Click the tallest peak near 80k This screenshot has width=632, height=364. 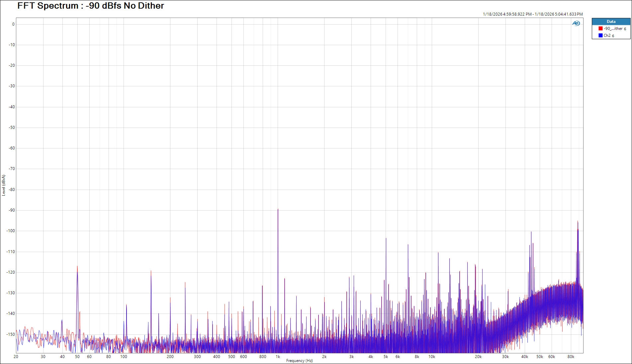coord(578,222)
